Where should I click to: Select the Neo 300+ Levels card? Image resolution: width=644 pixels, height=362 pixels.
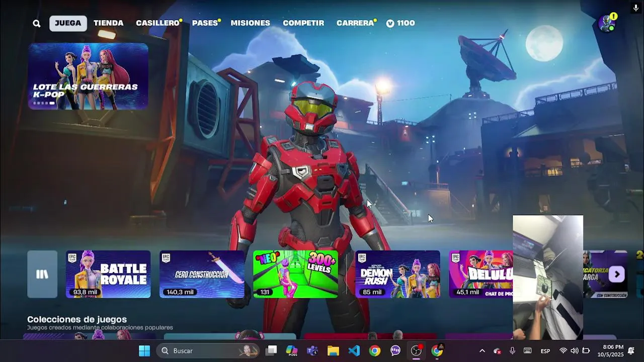pyautogui.click(x=295, y=274)
